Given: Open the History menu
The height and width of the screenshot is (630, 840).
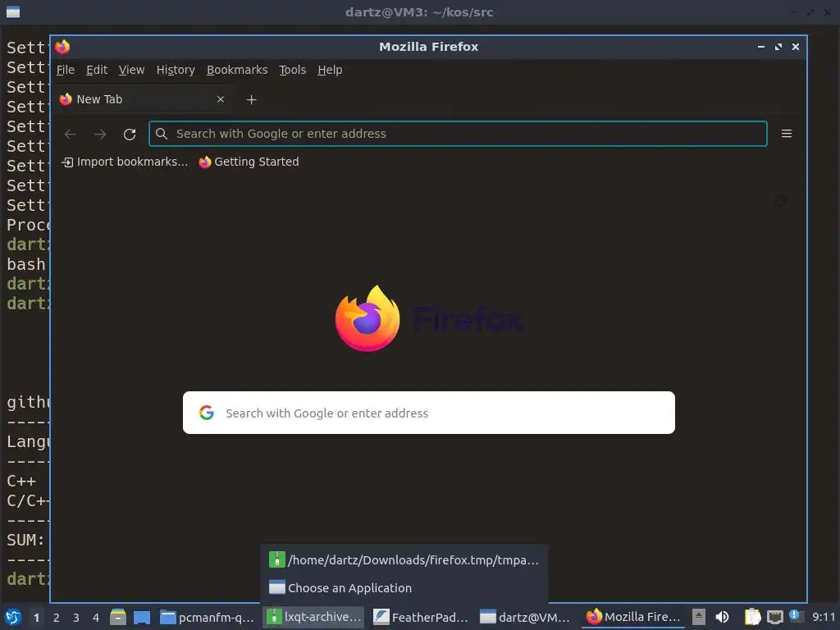Looking at the screenshot, I should click(x=176, y=71).
